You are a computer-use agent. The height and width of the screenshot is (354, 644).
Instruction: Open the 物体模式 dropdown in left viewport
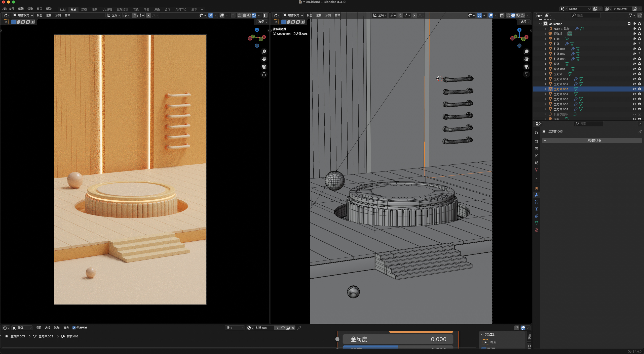click(x=23, y=15)
